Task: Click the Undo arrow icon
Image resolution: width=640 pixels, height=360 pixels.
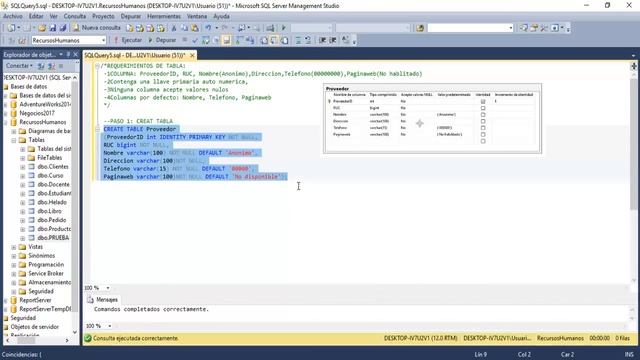Action: [208, 28]
